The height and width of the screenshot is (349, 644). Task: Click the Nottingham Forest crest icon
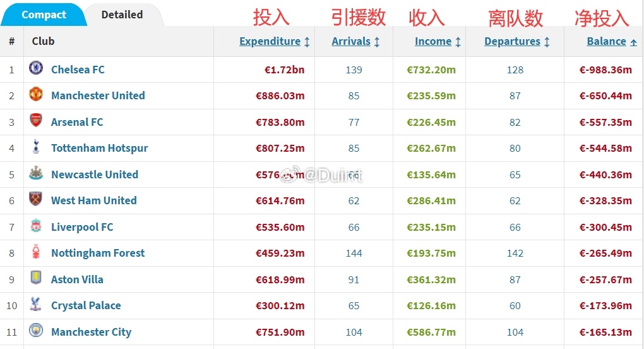click(36, 252)
